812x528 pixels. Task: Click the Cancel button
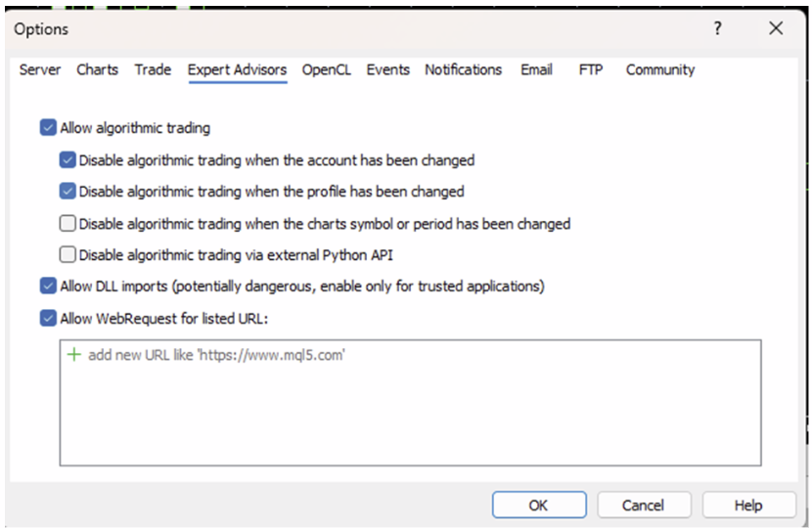643,505
